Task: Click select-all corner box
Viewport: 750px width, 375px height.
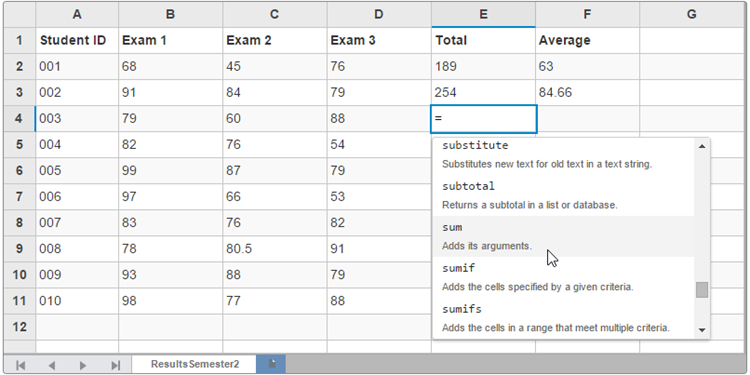Action: pos(20,15)
